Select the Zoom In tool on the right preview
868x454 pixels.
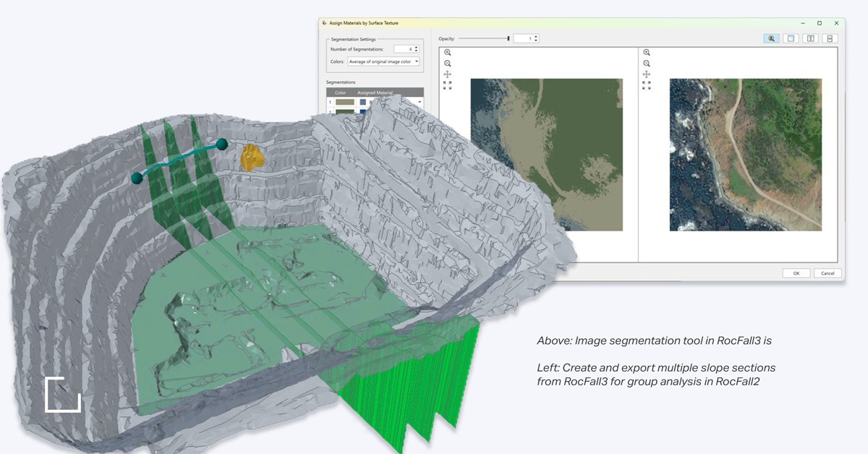(647, 51)
